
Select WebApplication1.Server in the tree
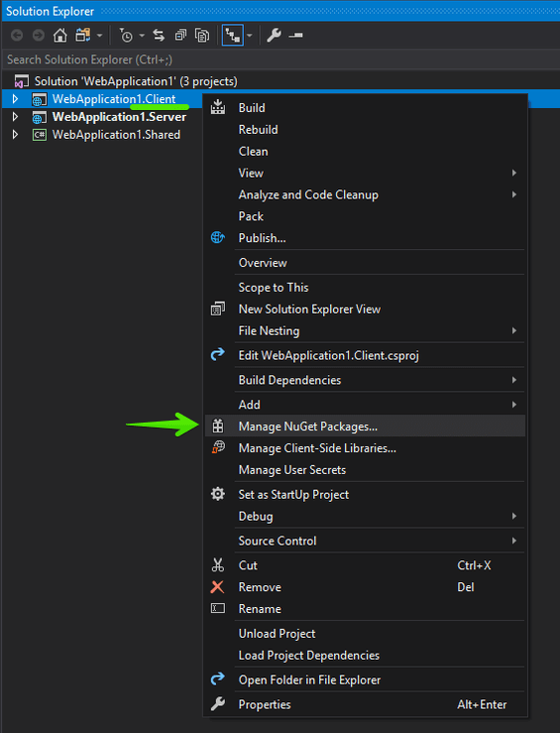(119, 117)
